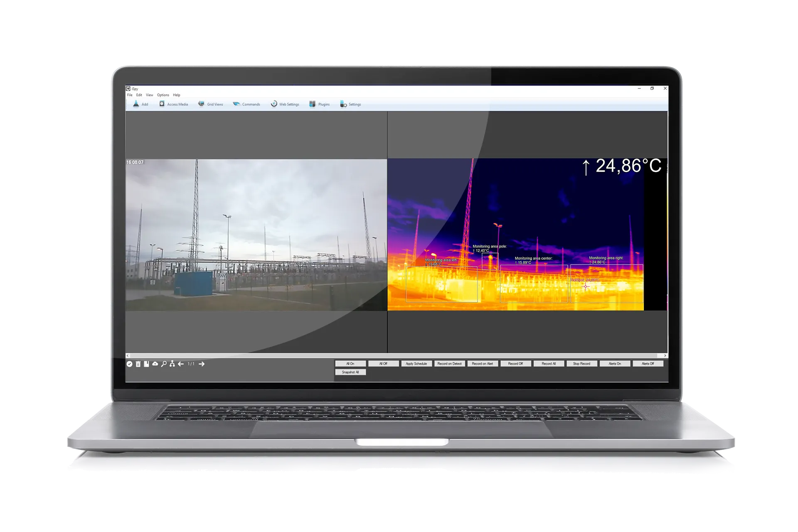
Task: Open the View menu
Action: [149, 95]
